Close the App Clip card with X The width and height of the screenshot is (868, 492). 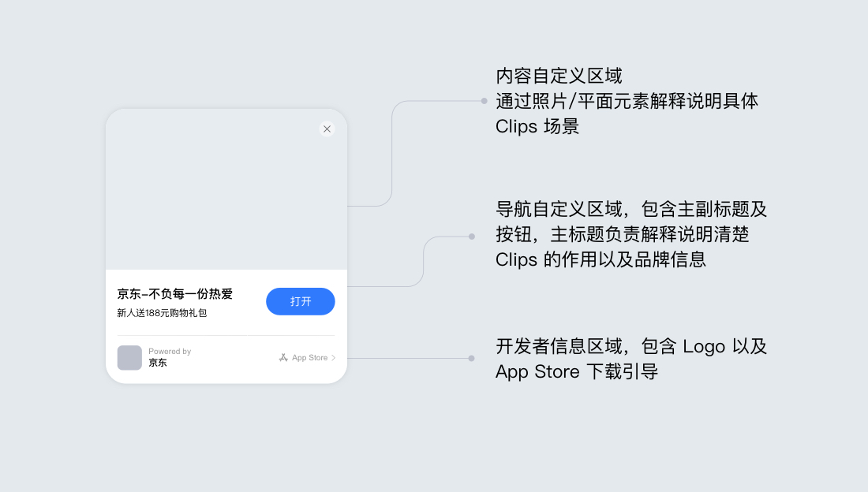tap(327, 129)
